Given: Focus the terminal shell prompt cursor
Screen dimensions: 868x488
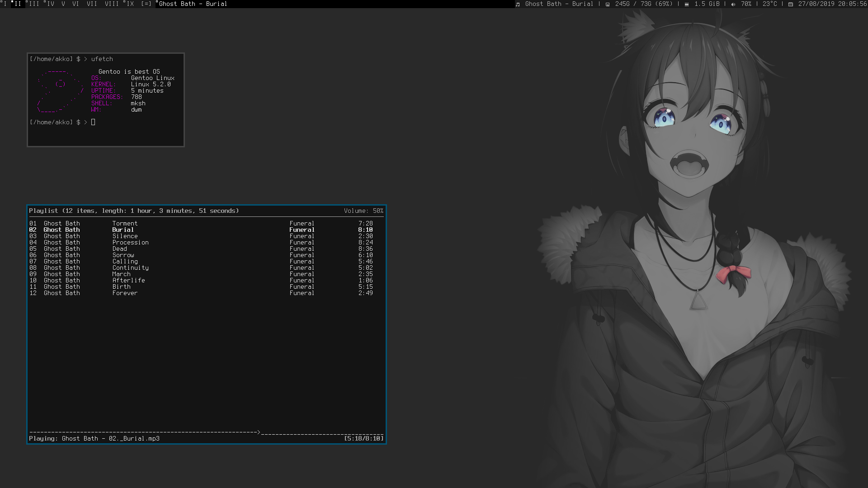Looking at the screenshot, I should (x=93, y=122).
